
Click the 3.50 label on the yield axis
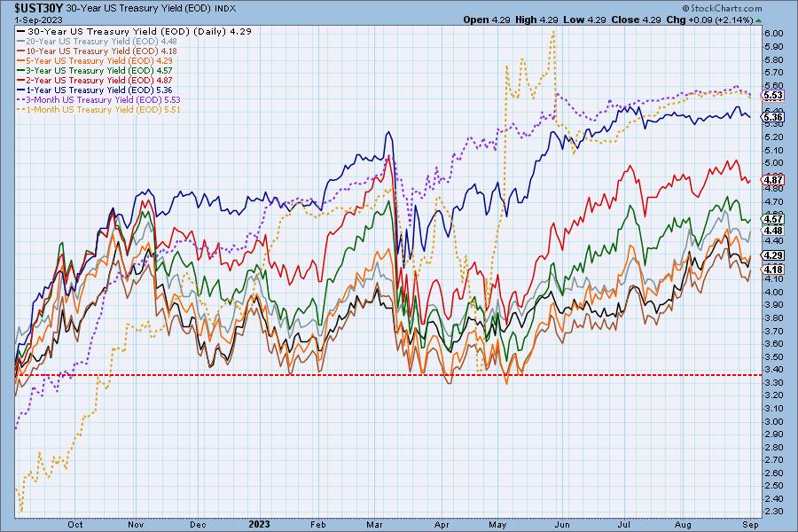774,356
